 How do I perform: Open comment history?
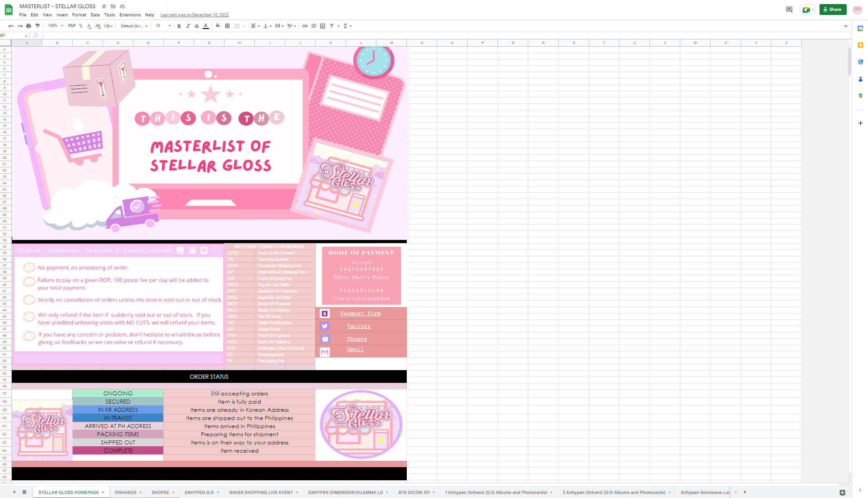coord(789,10)
